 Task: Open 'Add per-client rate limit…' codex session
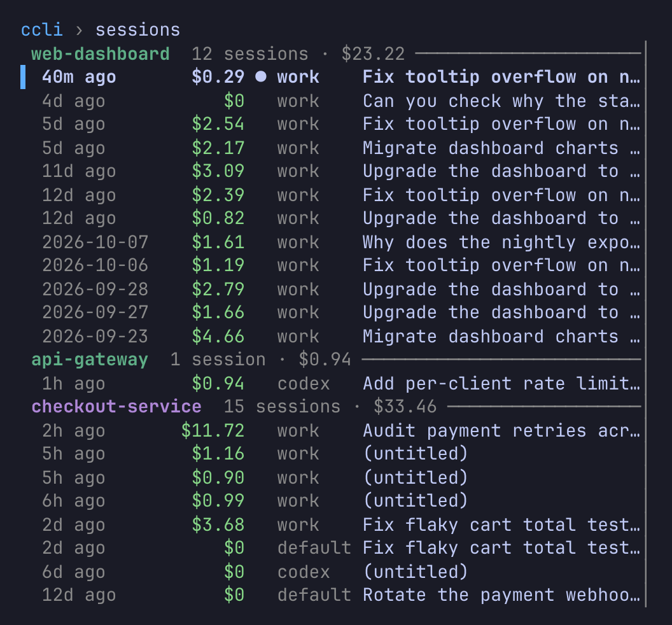pos(330,383)
